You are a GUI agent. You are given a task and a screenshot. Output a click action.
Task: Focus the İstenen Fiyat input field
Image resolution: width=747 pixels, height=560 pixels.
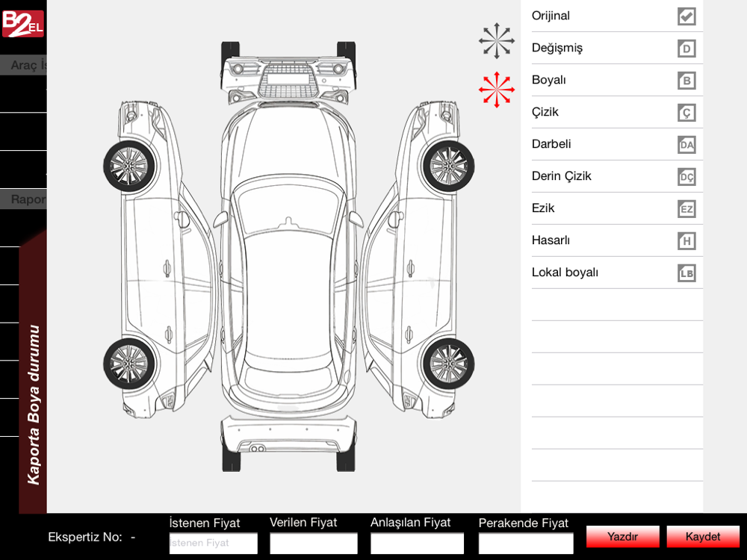pos(214,544)
